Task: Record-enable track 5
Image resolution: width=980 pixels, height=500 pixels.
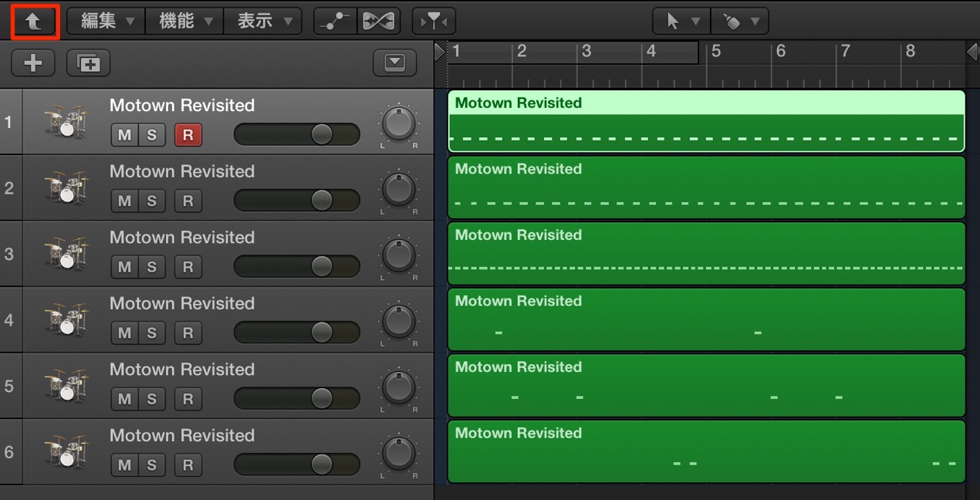Action: (x=188, y=399)
